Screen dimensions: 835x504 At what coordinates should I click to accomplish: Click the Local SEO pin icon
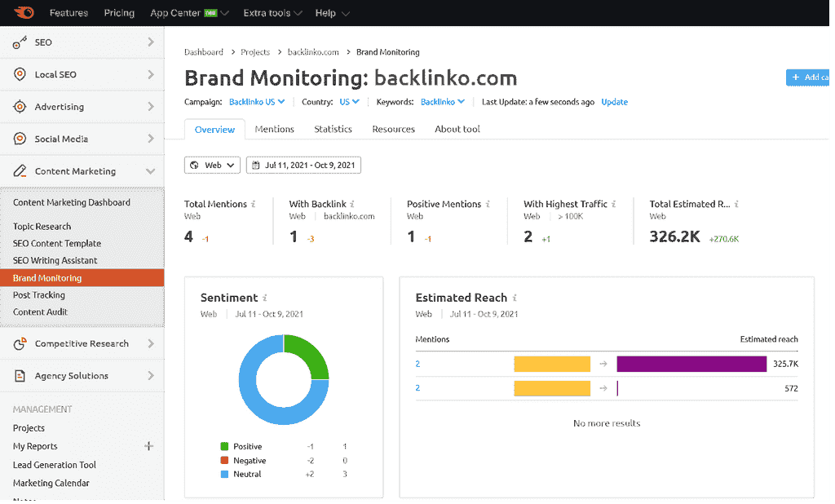[x=20, y=74]
